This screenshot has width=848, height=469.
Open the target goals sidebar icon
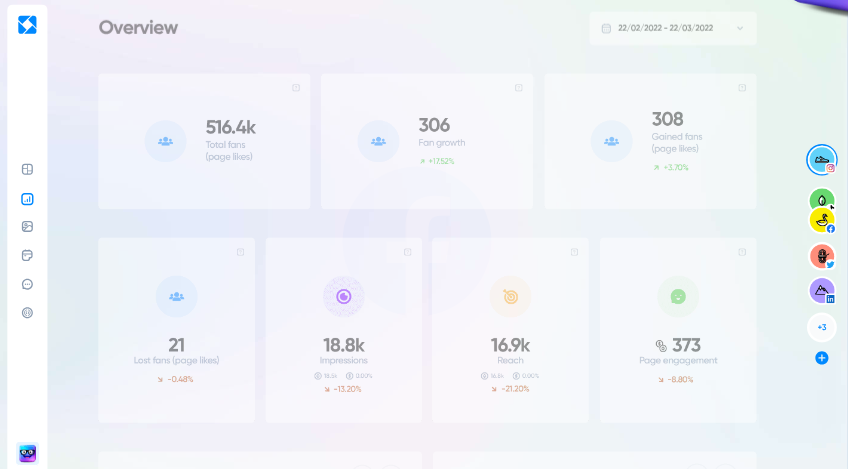click(27, 313)
